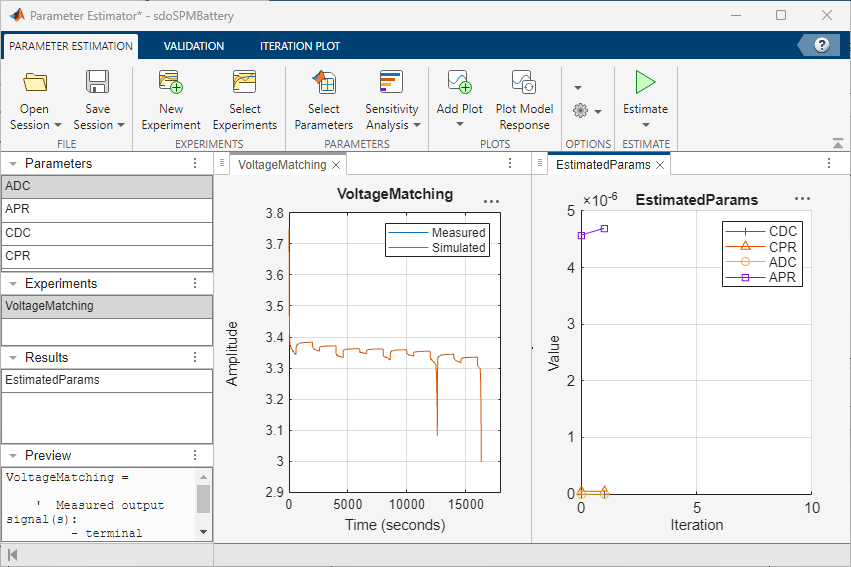Open the help question mark button

click(821, 46)
